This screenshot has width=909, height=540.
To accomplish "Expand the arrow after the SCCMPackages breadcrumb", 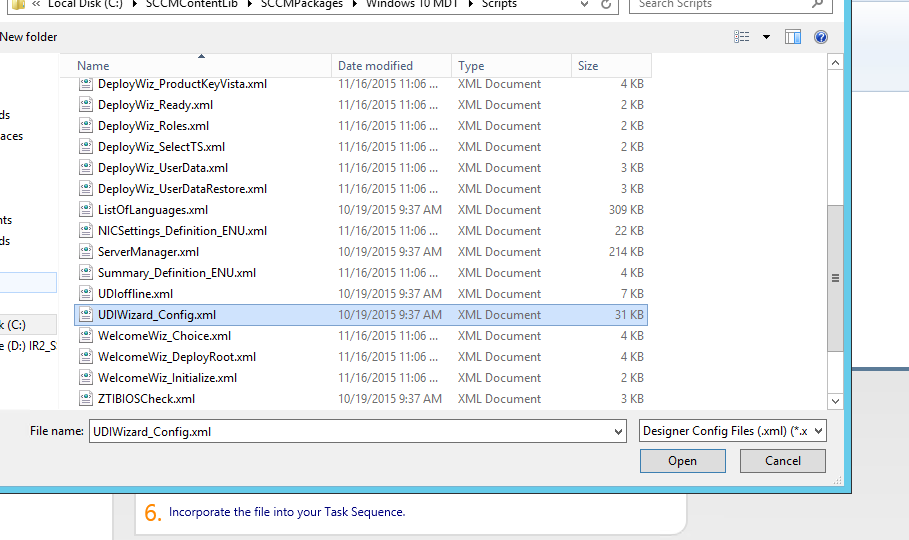I will pyautogui.click(x=354, y=4).
